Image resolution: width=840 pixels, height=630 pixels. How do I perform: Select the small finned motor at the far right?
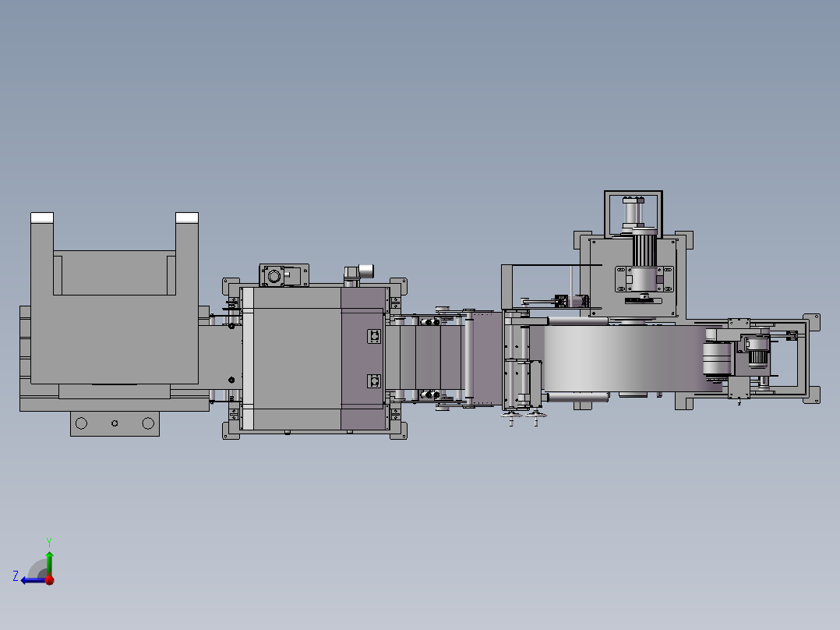tap(757, 352)
